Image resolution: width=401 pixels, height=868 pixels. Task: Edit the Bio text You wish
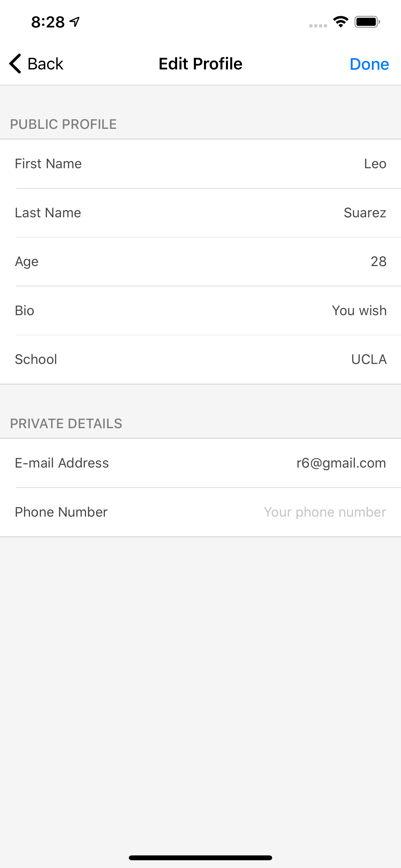[359, 311]
